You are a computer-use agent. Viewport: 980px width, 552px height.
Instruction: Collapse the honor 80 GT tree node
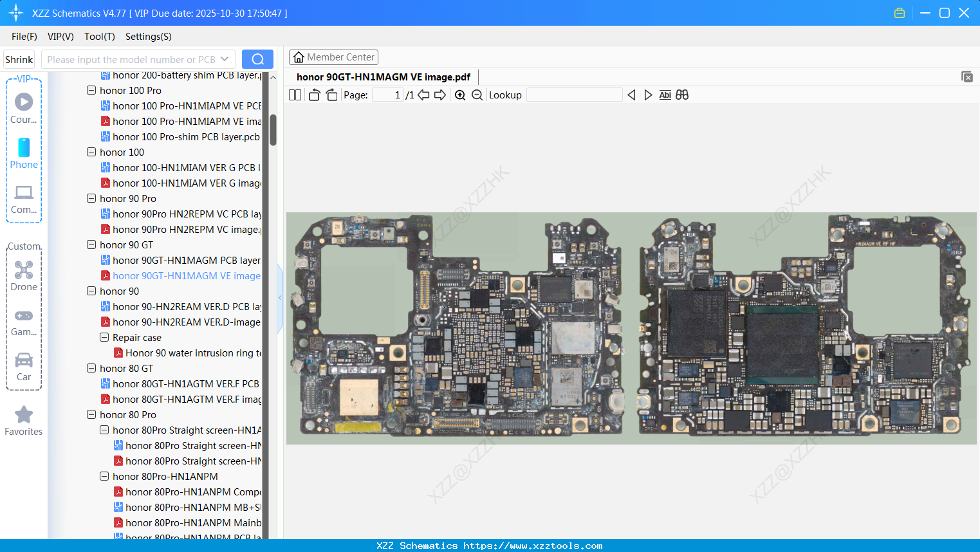click(x=91, y=369)
